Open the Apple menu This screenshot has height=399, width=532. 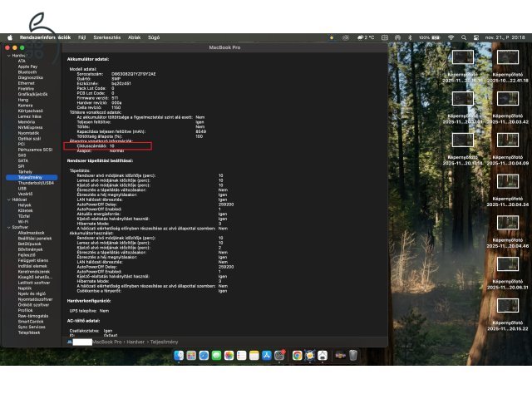click(x=10, y=37)
